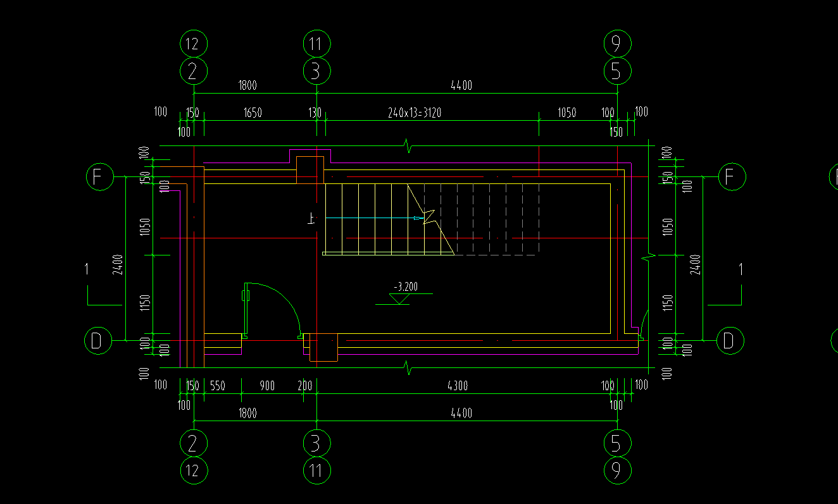Click the right axis bubble F beside dimensions
Image resolution: width=838 pixels, height=504 pixels.
[732, 176]
